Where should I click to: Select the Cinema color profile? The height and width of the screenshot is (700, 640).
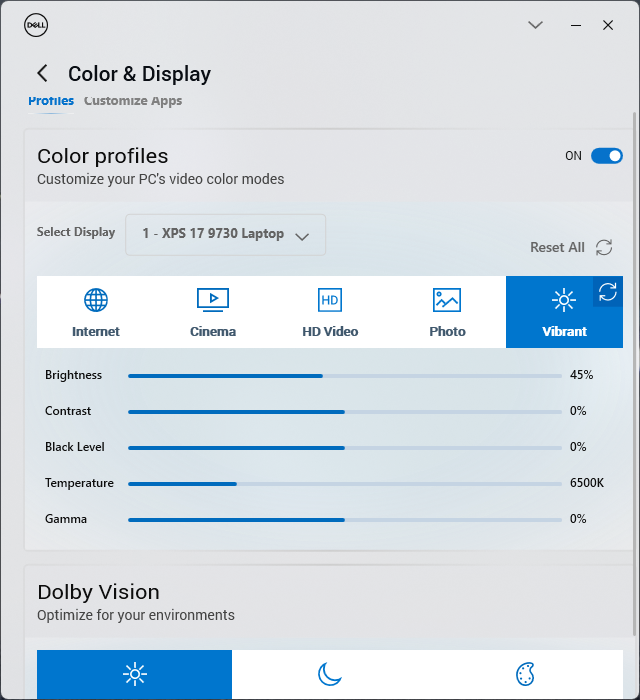[x=213, y=312]
